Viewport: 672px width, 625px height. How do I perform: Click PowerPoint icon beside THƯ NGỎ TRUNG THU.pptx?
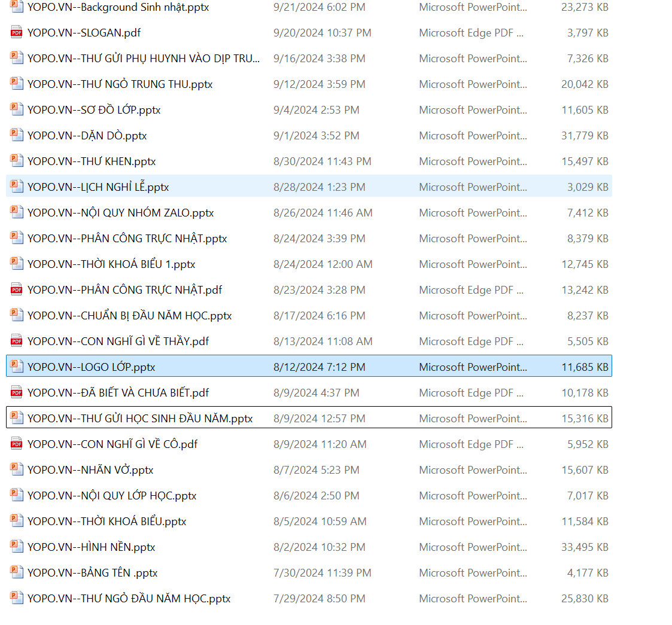17,84
